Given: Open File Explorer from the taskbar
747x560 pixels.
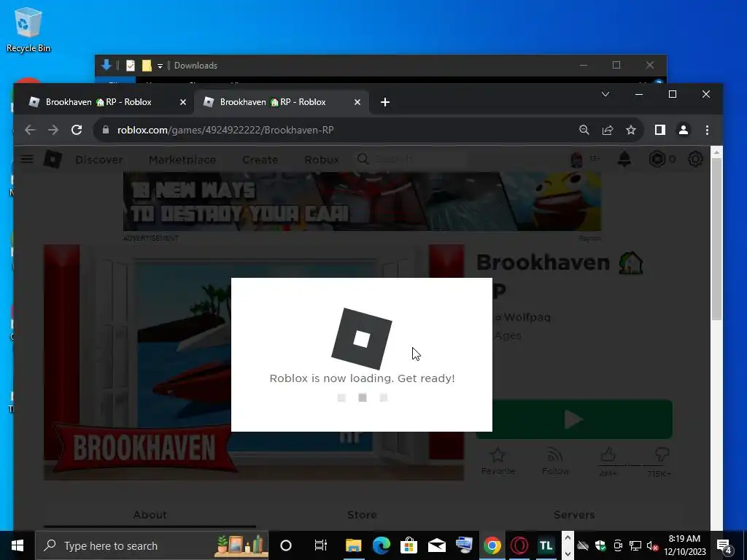Looking at the screenshot, I should [354, 545].
